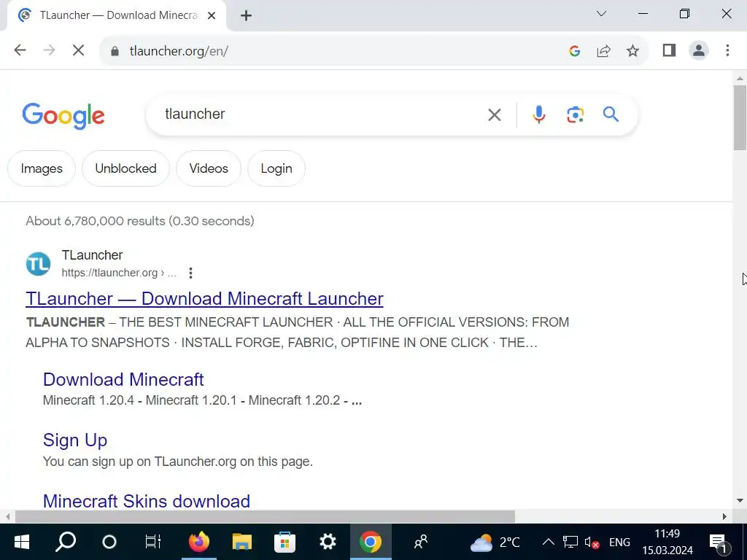Open TLauncher — Download Minecraft Launcher link
This screenshot has width=747, height=560.
(x=204, y=298)
